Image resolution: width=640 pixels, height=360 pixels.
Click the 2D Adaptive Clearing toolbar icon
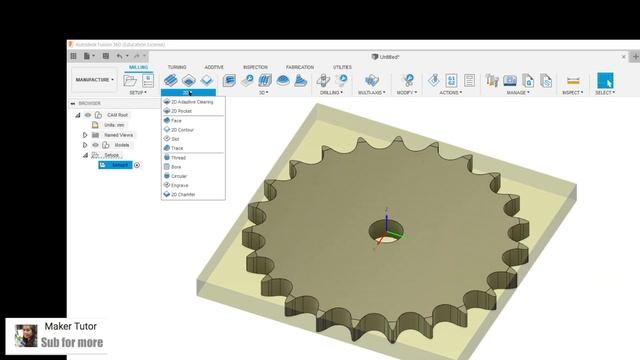[x=171, y=80]
